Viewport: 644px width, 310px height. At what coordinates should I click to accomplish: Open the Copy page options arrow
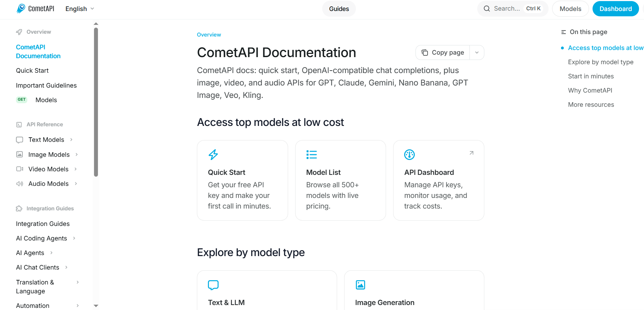pos(477,52)
